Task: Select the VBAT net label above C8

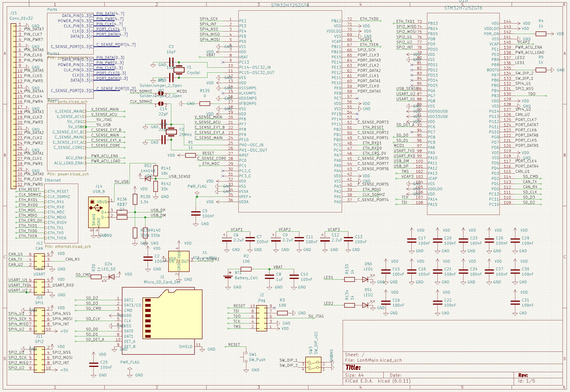Action: (x=278, y=267)
